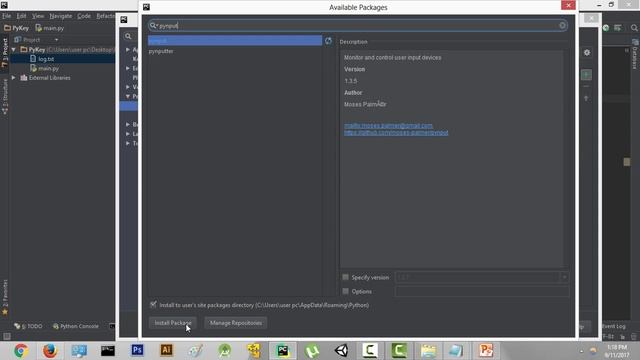Open the Refactor menu in PyCharm
640x360 pixels.
click(x=105, y=16)
